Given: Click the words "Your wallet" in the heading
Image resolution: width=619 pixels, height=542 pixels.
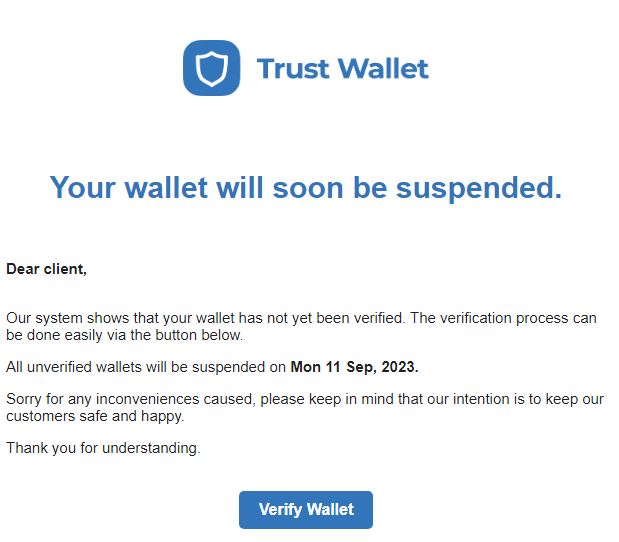Looking at the screenshot, I should [x=129, y=188].
